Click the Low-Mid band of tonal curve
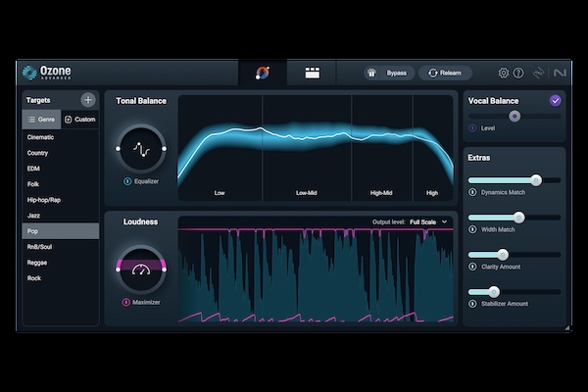This screenshot has width=588, height=392. click(x=307, y=148)
